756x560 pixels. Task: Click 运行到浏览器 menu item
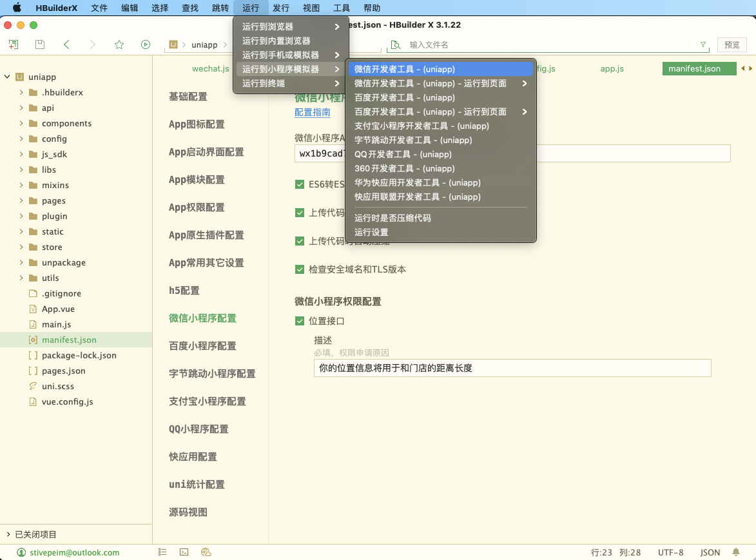point(291,26)
